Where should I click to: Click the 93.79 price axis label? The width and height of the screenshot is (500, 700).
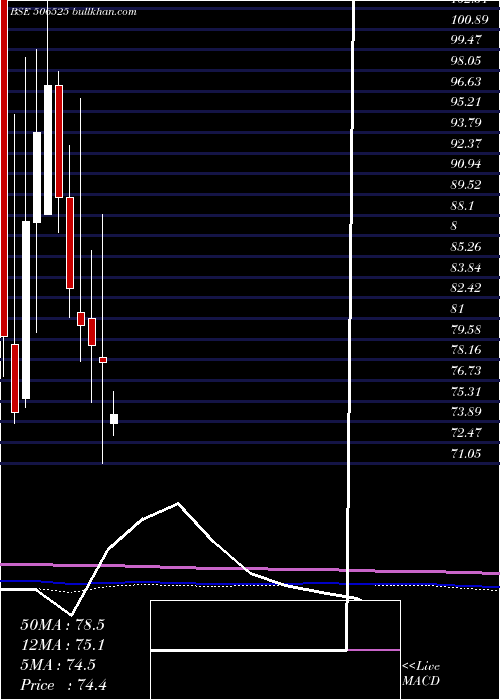(x=466, y=122)
